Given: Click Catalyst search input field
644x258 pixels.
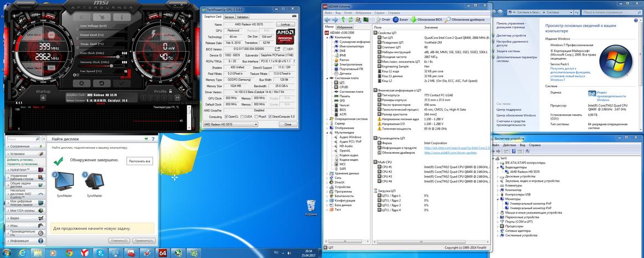Looking at the screenshot, I should [20, 139].
